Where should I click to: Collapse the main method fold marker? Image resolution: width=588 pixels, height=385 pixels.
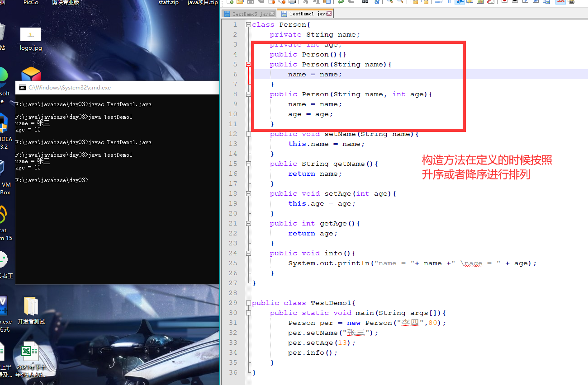(248, 313)
